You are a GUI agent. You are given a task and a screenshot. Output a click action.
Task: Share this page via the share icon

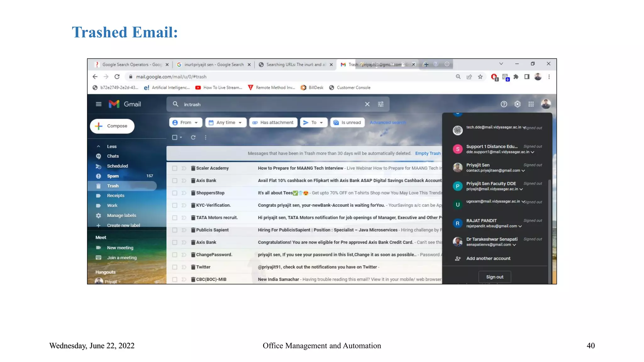(469, 77)
